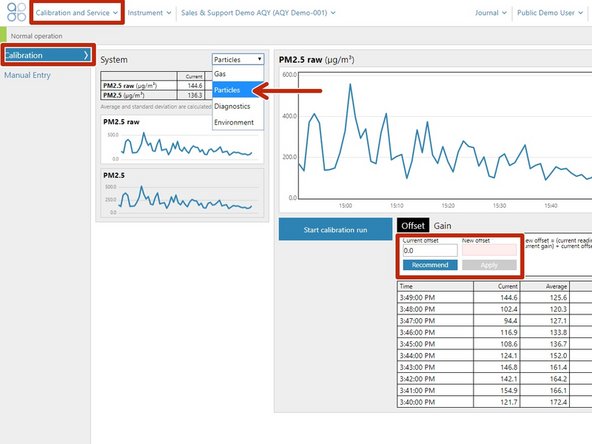Open the Public Demo User menu
This screenshot has width=592, height=444.
click(550, 13)
